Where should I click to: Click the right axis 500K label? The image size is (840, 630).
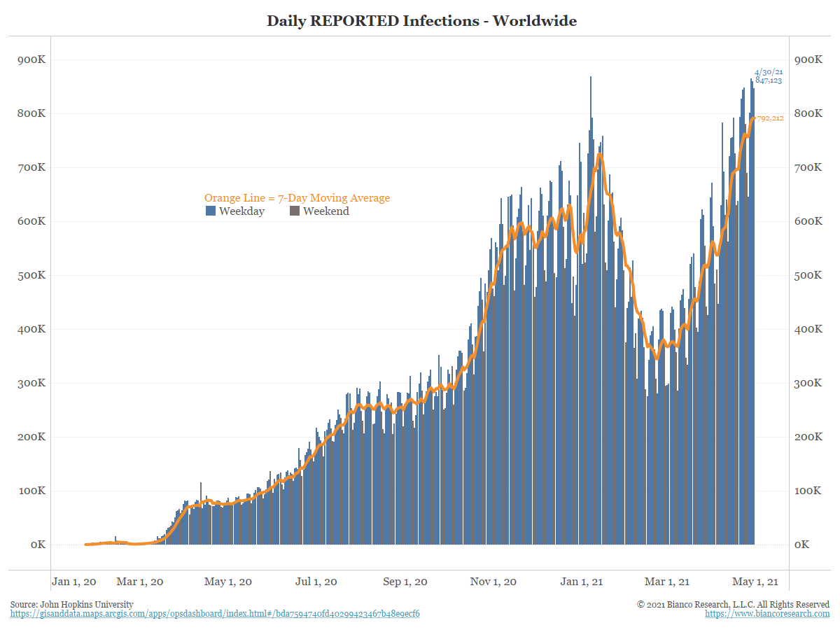pos(808,275)
